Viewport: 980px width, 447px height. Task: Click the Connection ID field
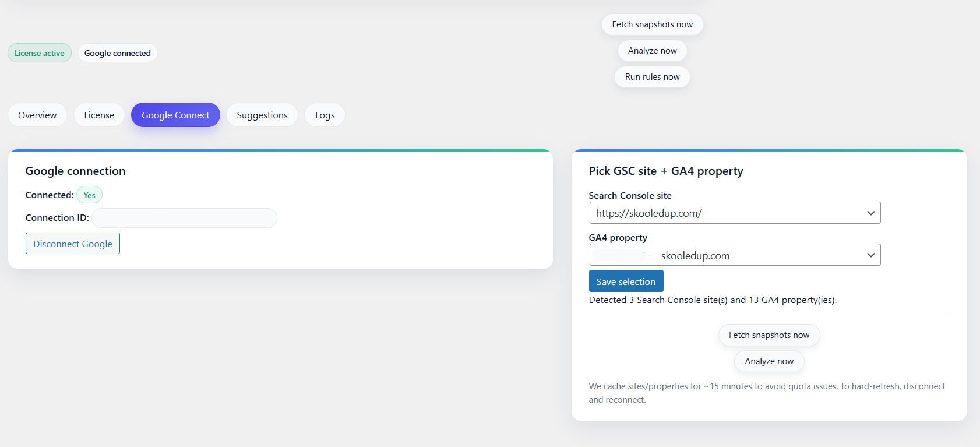(184, 218)
